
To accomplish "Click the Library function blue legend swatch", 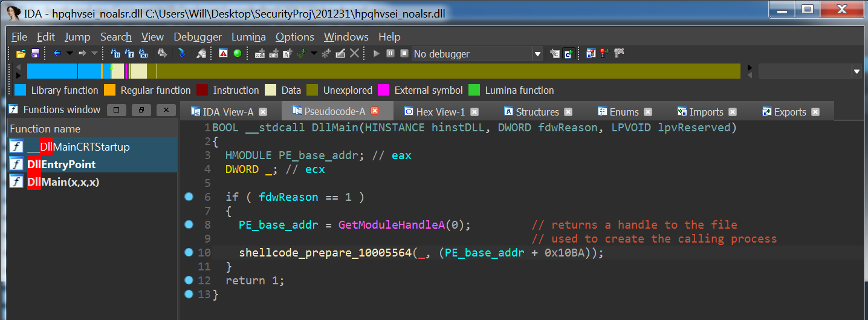I will (x=21, y=90).
